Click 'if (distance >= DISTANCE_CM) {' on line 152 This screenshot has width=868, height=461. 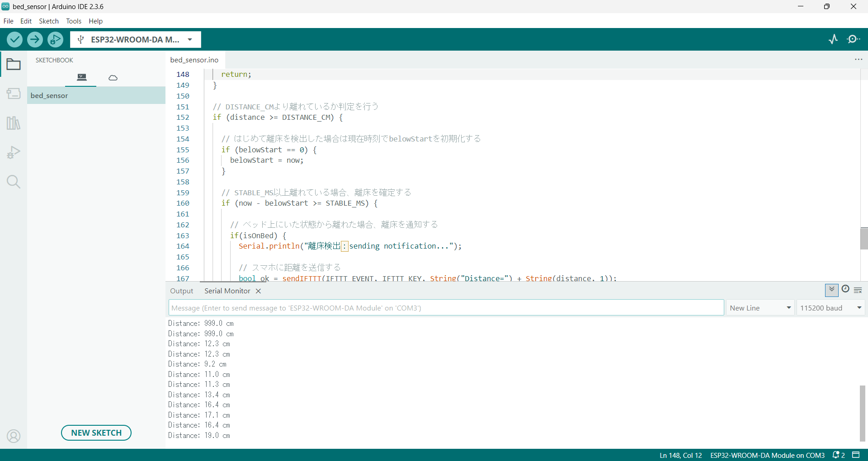(278, 118)
